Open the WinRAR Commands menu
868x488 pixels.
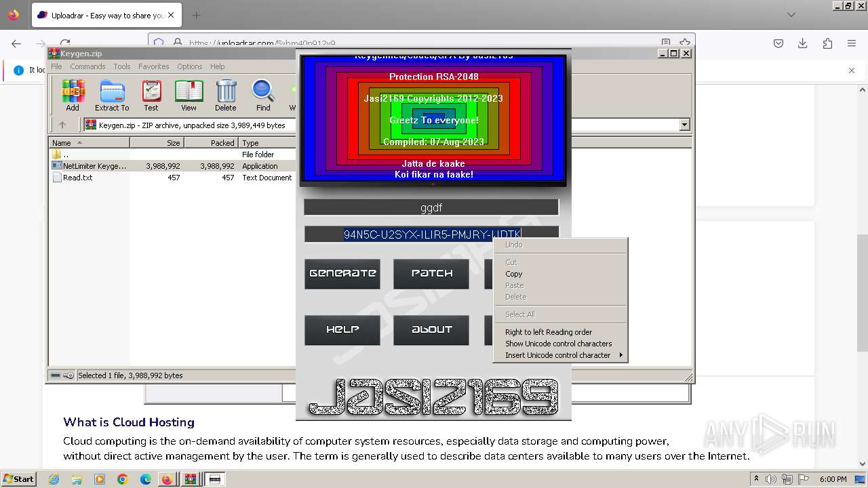click(x=87, y=66)
